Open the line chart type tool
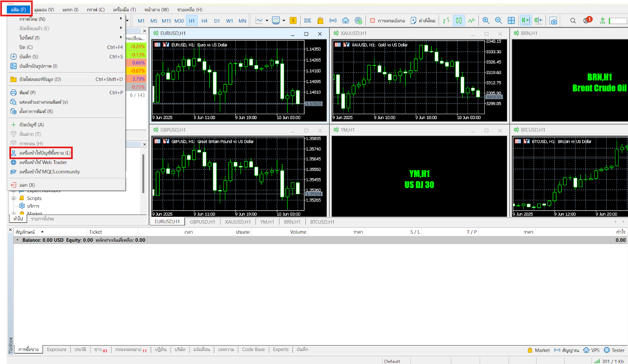This screenshot has width=628, height=364. pyautogui.click(x=259, y=21)
